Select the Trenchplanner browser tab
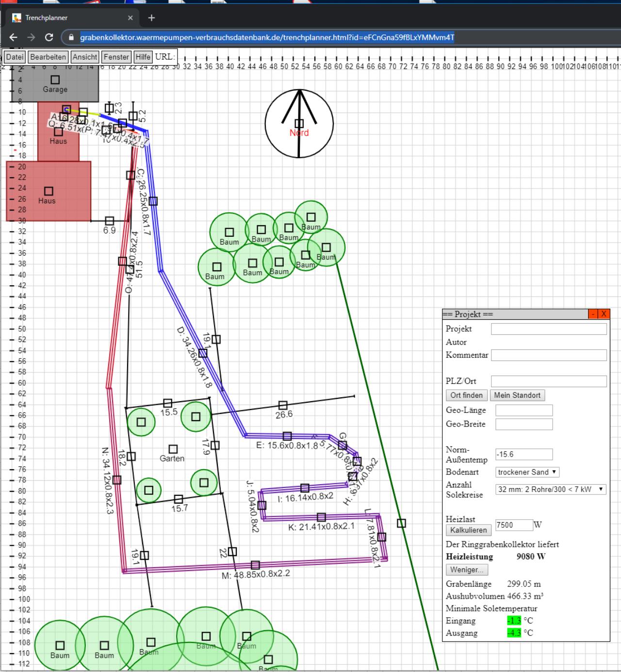The image size is (621, 672). click(x=73, y=18)
